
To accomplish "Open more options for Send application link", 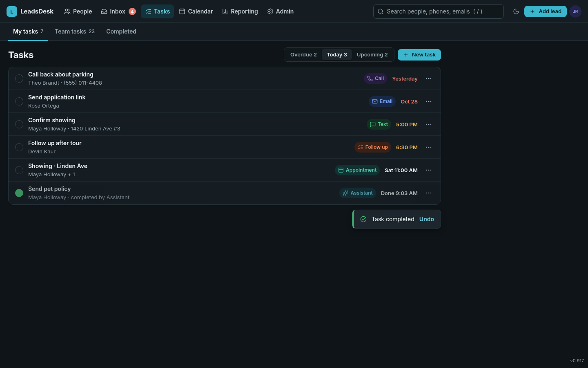I will [x=428, y=101].
